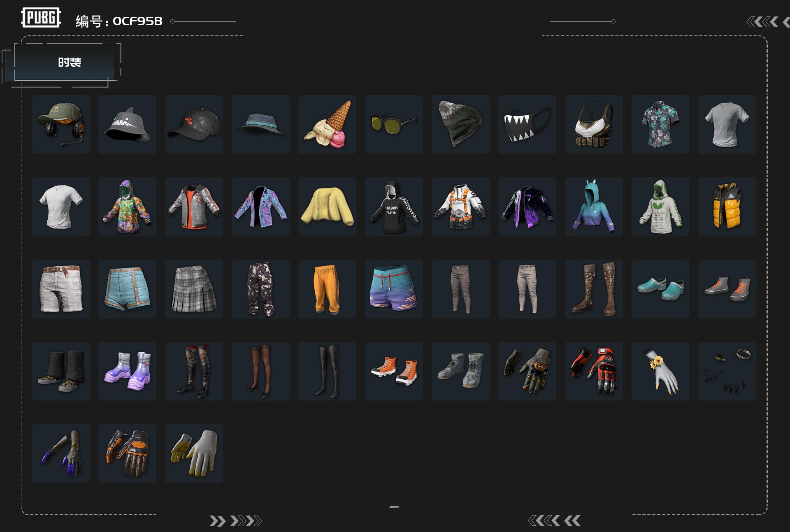The width and height of the screenshot is (790, 532).
Task: Pick the orange sweatpants item
Action: point(327,289)
